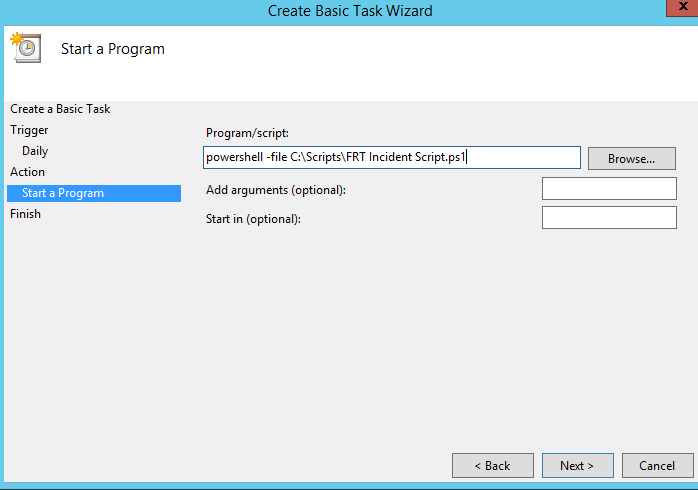Close the Create Basic Task Wizard
Screen dimensions: 698x490
click(x=682, y=8)
